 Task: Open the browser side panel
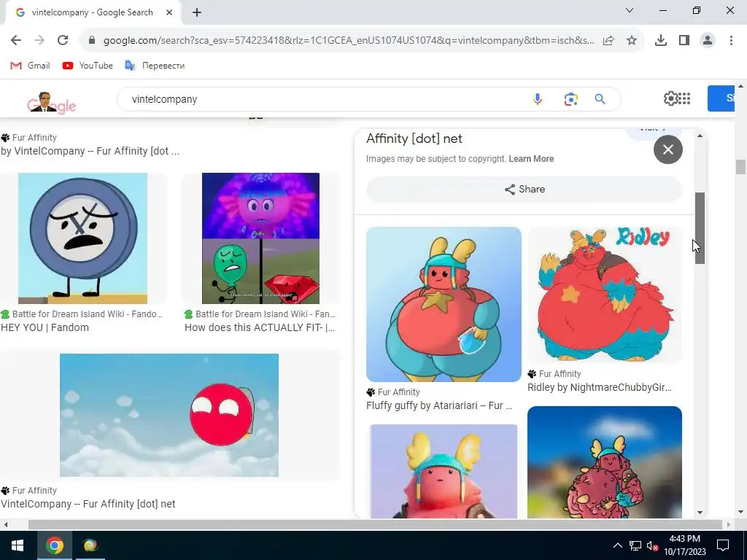[x=684, y=41]
